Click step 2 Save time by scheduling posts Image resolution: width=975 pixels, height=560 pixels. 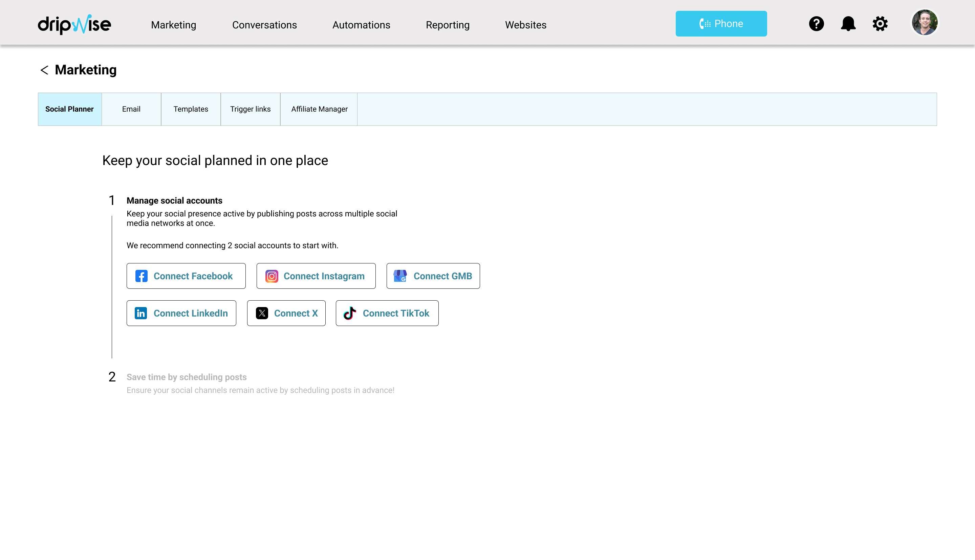click(186, 377)
